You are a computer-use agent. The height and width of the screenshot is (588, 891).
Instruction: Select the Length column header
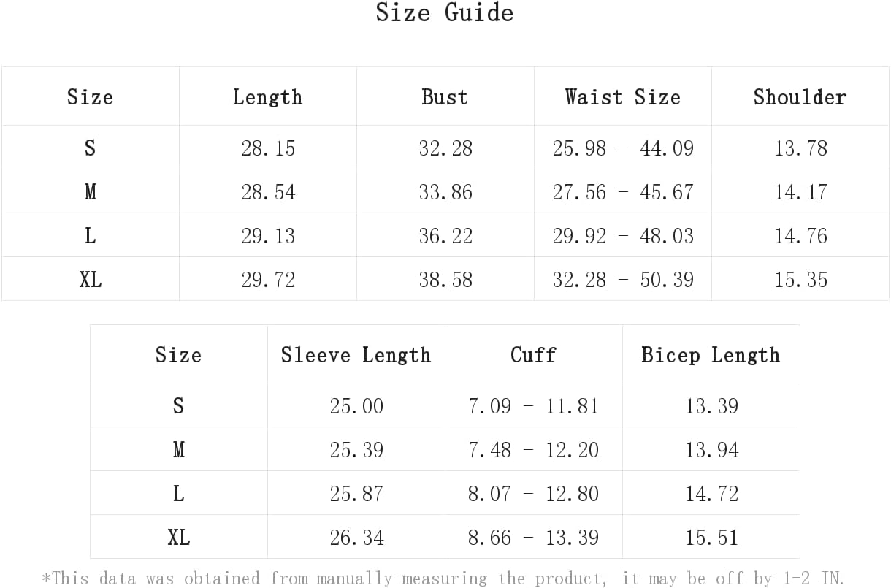[x=267, y=96]
